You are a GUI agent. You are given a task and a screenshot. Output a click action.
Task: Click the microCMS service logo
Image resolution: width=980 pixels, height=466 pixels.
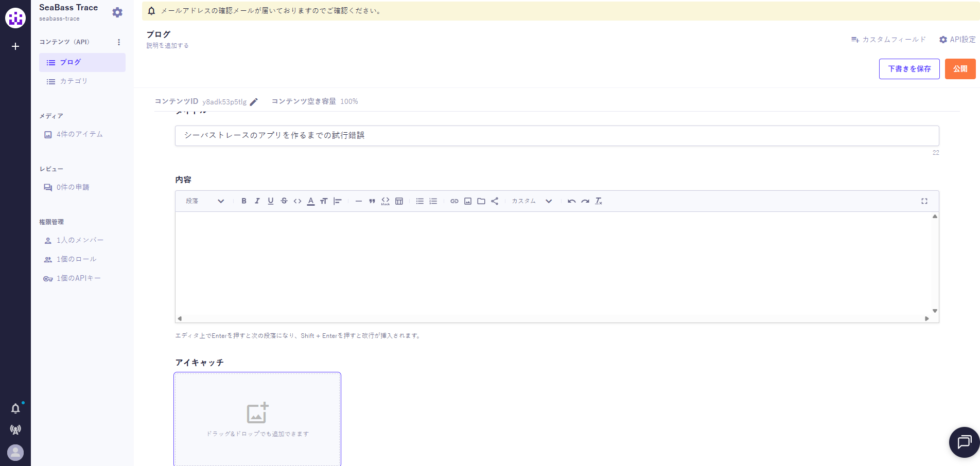point(15,18)
